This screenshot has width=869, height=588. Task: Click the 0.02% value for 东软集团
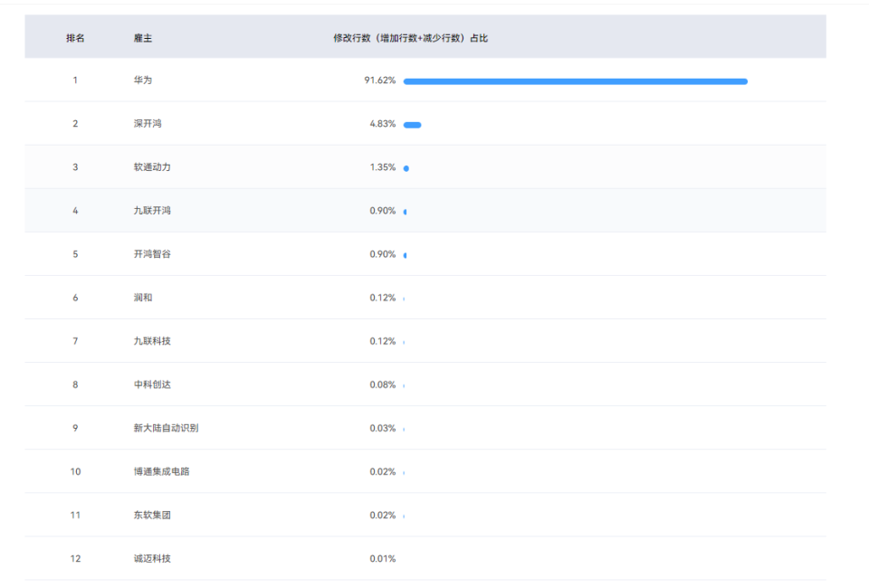(x=382, y=515)
